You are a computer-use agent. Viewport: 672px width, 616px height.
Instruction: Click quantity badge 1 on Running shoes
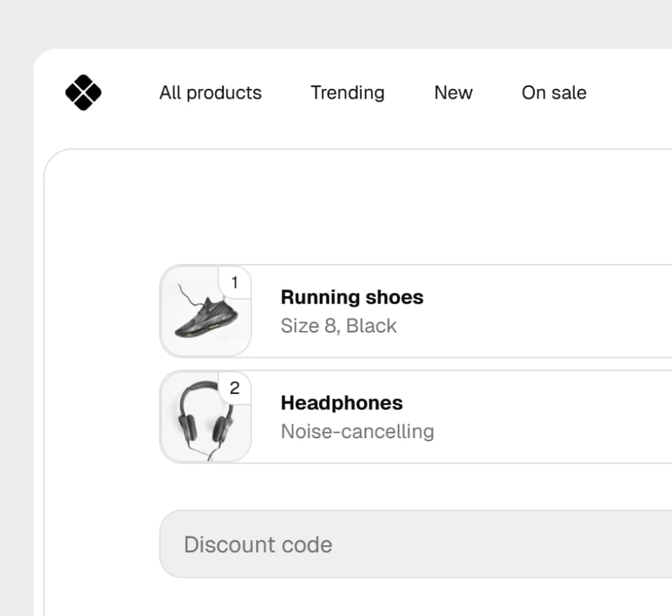pos(235,282)
